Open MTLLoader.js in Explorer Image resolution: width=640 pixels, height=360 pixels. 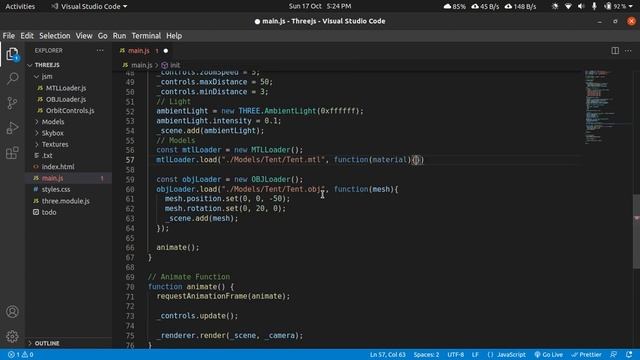[x=66, y=88]
